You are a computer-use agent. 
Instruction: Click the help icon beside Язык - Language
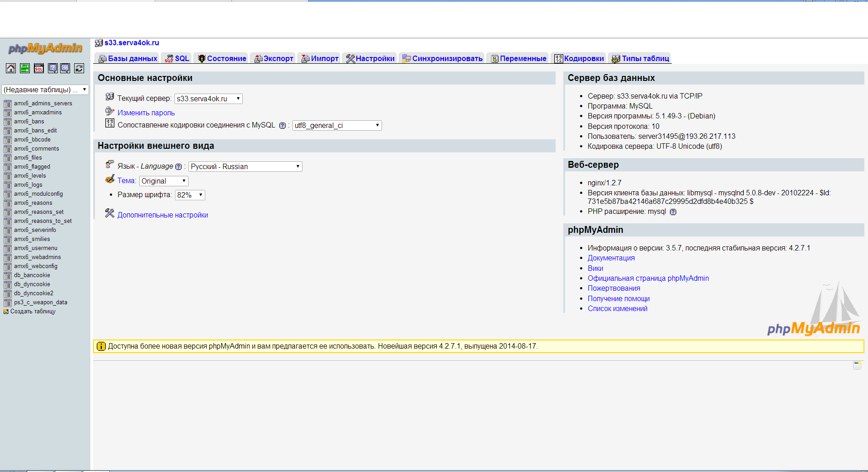[179, 167]
